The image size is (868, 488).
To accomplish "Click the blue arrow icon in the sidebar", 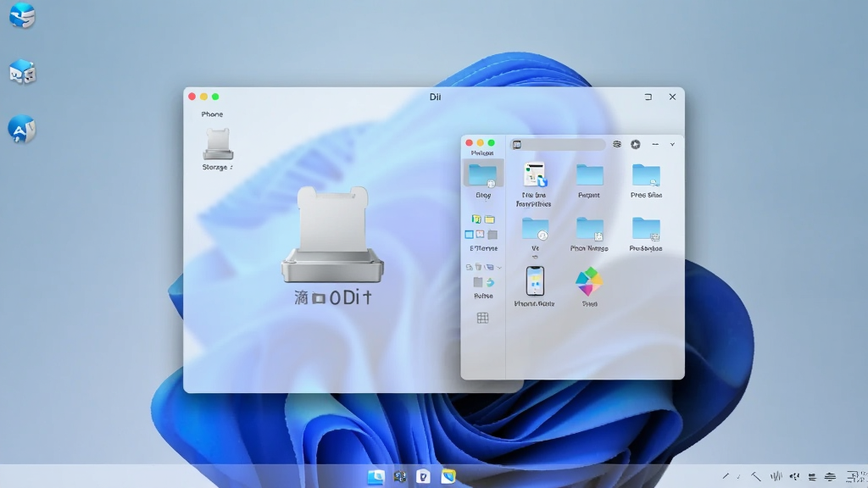I will tap(490, 283).
